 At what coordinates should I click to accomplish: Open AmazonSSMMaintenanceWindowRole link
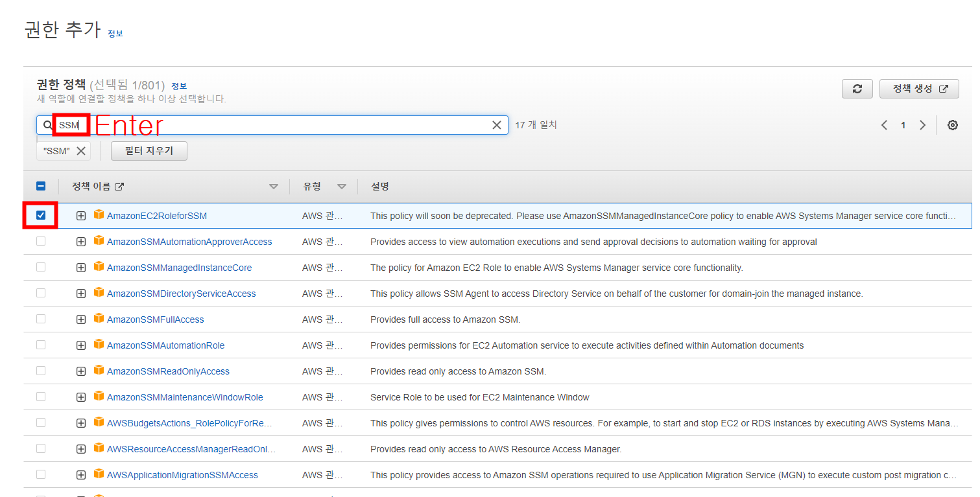185,397
